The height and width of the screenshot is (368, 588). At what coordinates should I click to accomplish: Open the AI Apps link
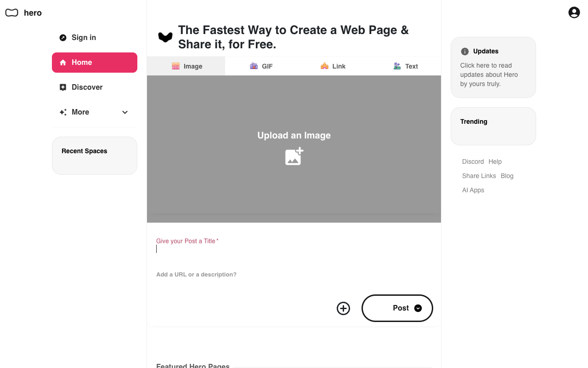473,190
